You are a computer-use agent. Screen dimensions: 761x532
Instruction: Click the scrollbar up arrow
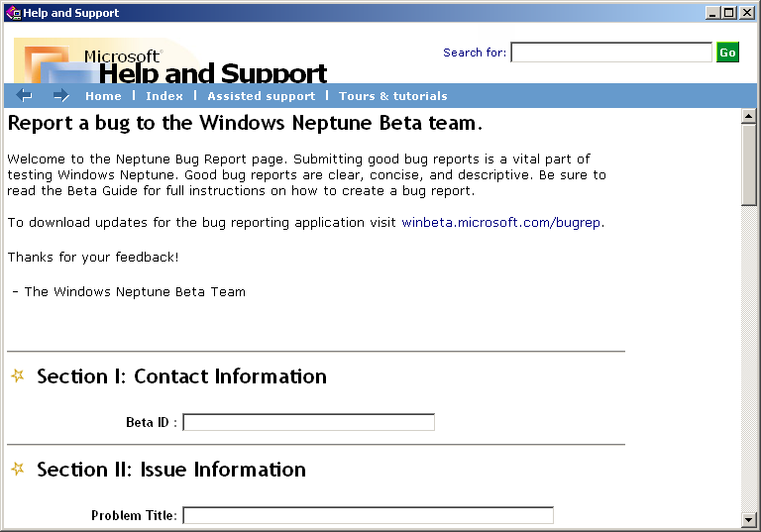pos(749,116)
